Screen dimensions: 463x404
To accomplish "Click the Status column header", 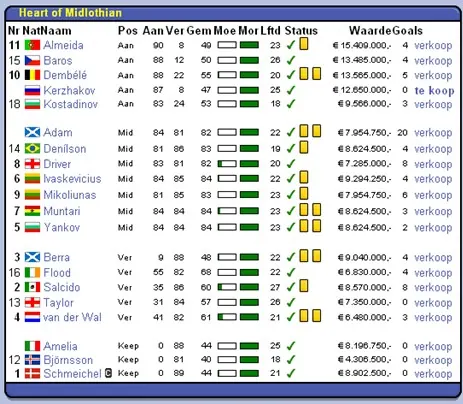I will pyautogui.click(x=301, y=31).
